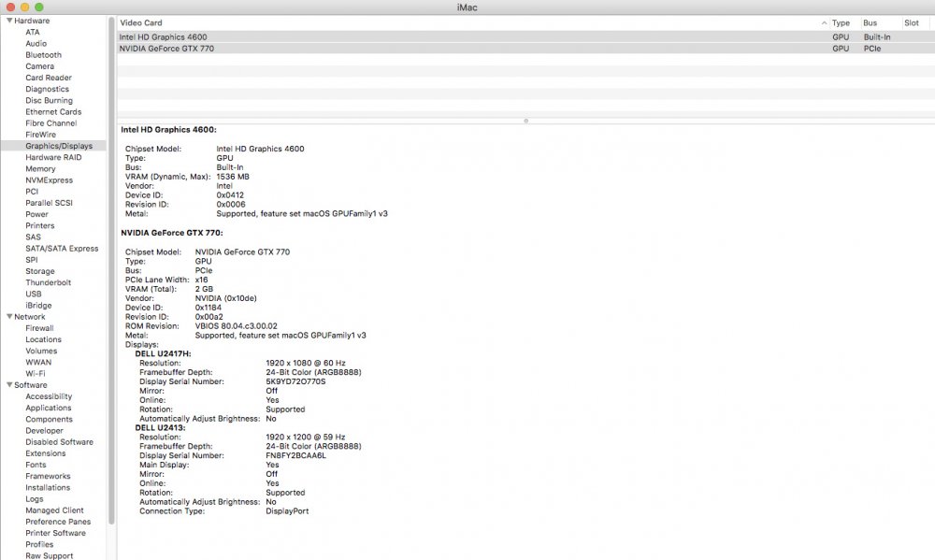Select NVIDIA GeForce GTX 770 row
The image size is (935, 560).
coord(525,49)
